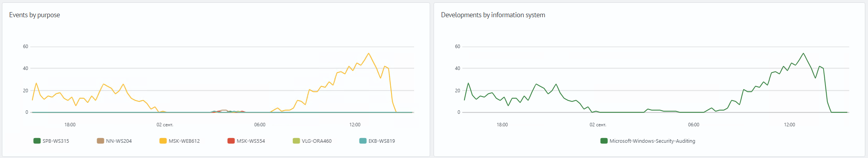Click 12:00 tick on Events chart
868x158 pixels.
coord(355,125)
